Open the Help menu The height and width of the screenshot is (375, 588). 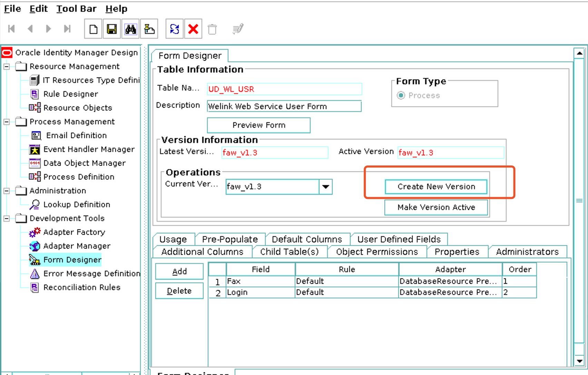click(116, 9)
